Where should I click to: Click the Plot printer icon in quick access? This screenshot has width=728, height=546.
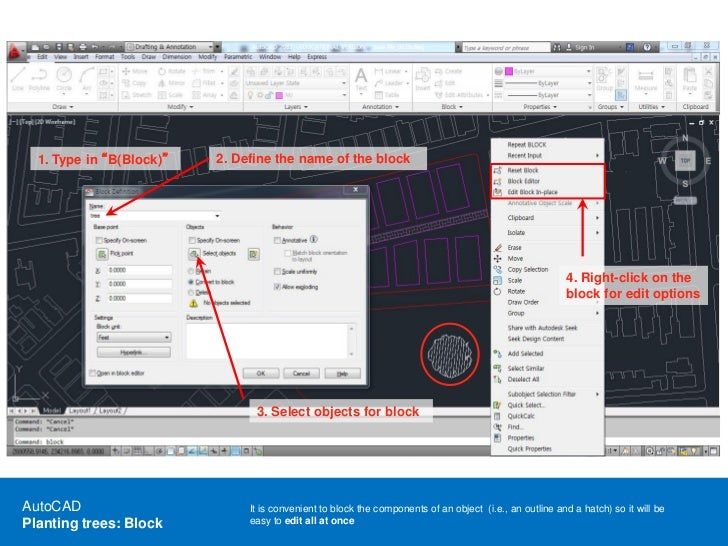[x=83, y=47]
